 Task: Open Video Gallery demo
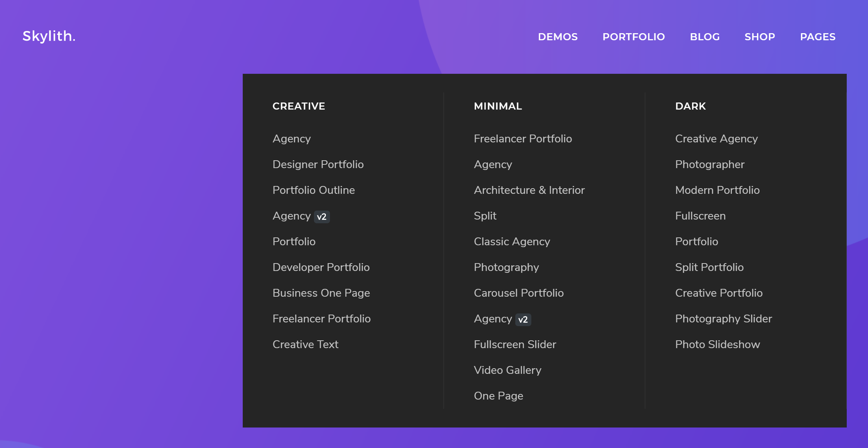click(507, 370)
